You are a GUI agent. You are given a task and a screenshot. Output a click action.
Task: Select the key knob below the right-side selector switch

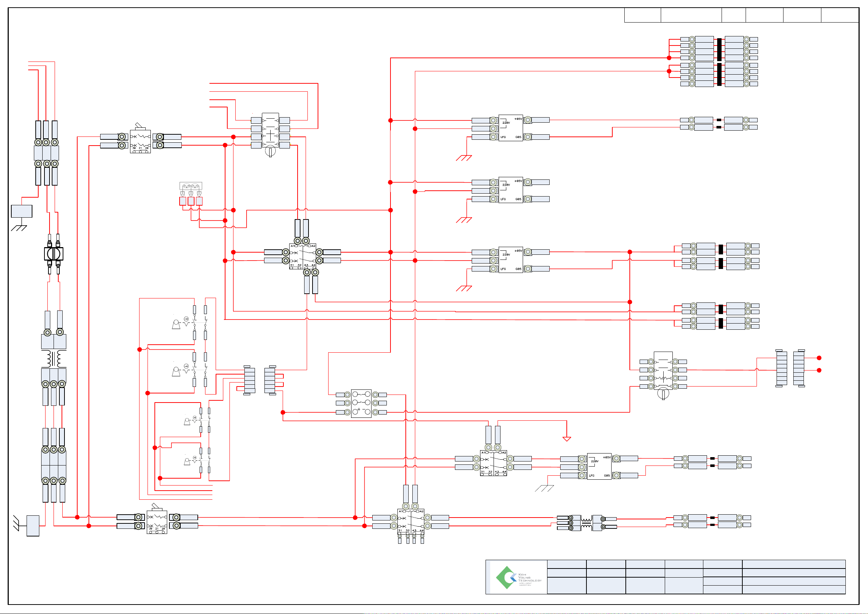coord(663,393)
